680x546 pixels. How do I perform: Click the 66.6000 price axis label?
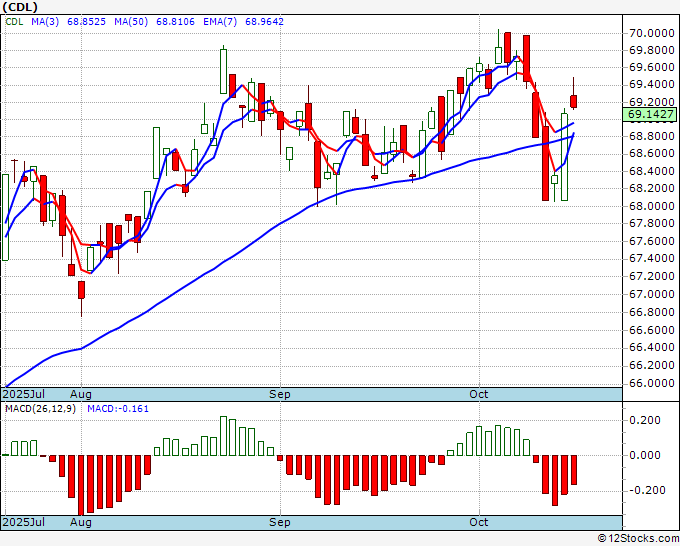point(652,330)
